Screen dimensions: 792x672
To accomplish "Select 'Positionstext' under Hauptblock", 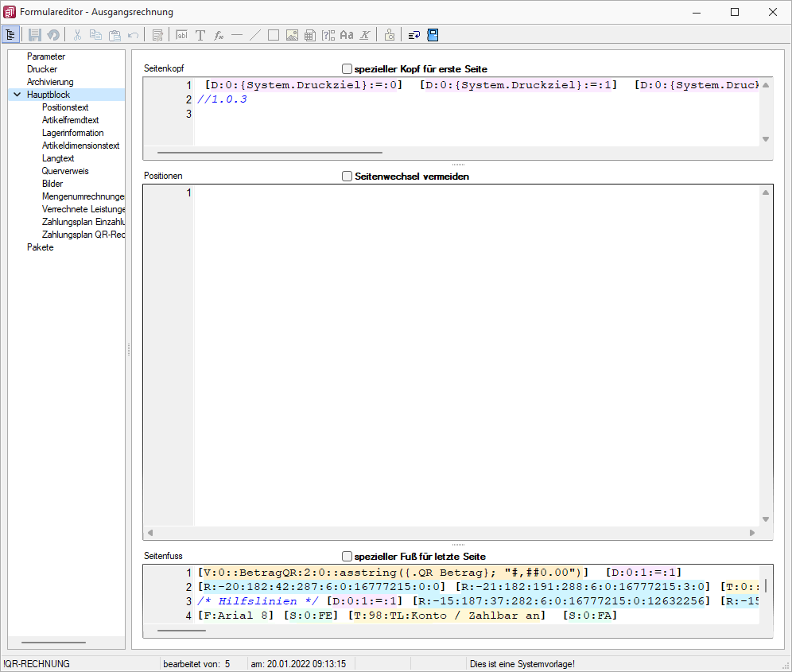I will [x=65, y=107].
